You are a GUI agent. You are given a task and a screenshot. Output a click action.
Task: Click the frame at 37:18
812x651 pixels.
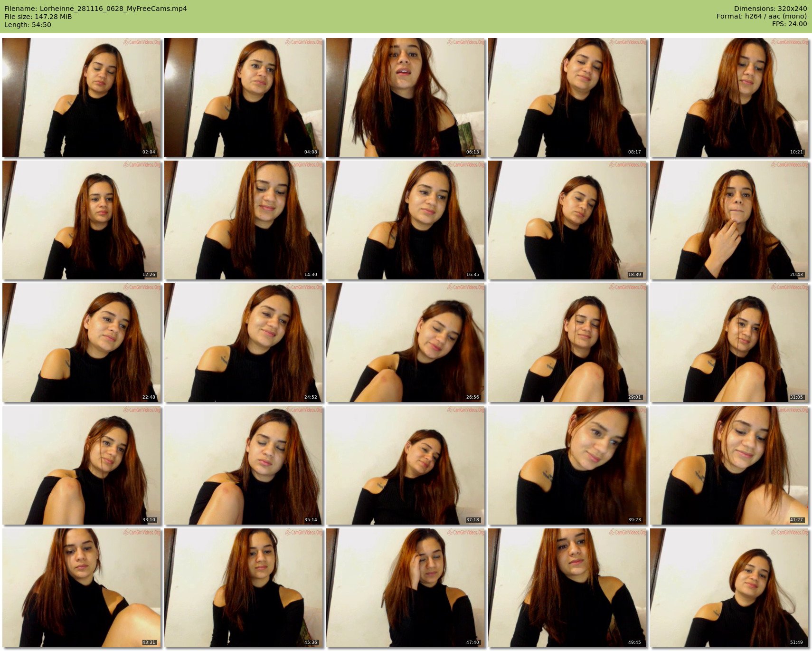pyautogui.click(x=406, y=465)
